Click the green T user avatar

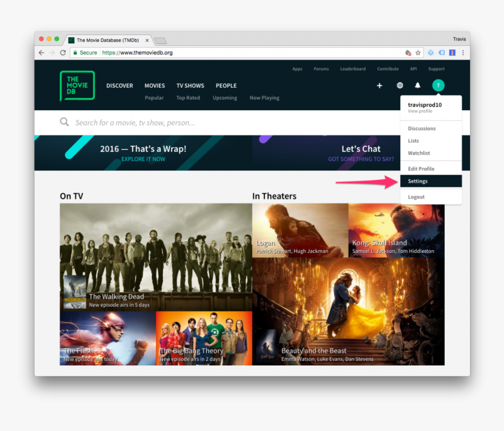pyautogui.click(x=438, y=85)
